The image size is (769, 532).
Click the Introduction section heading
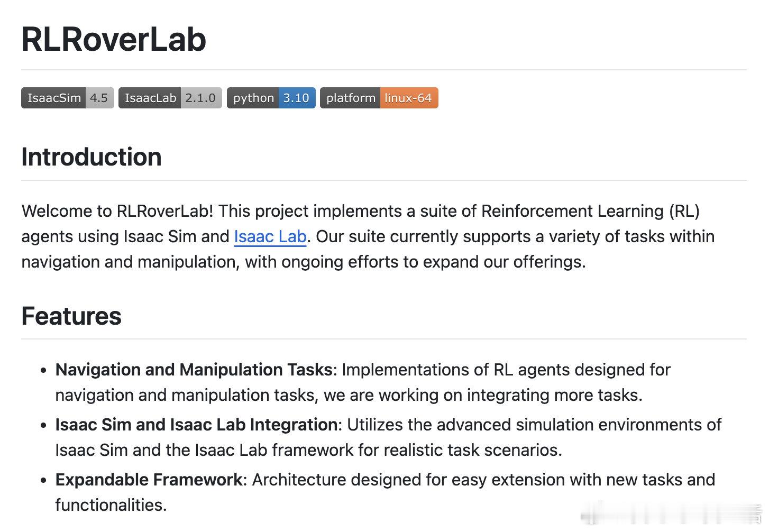pos(91,157)
